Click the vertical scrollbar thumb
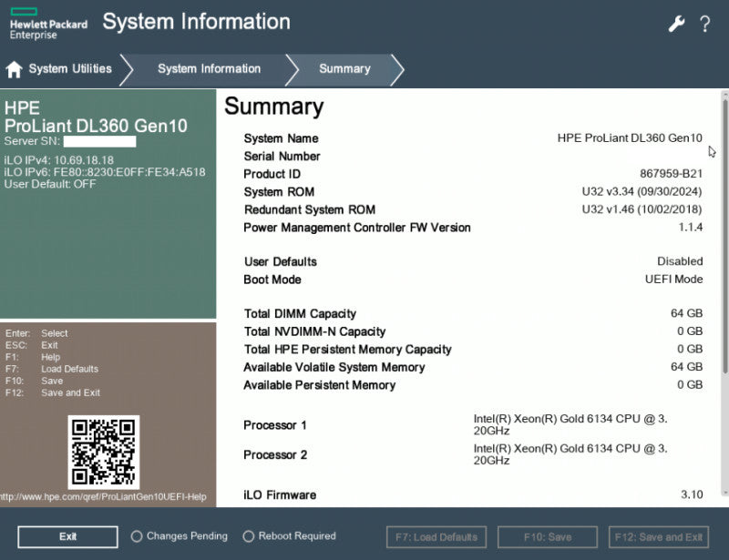 (x=724, y=235)
